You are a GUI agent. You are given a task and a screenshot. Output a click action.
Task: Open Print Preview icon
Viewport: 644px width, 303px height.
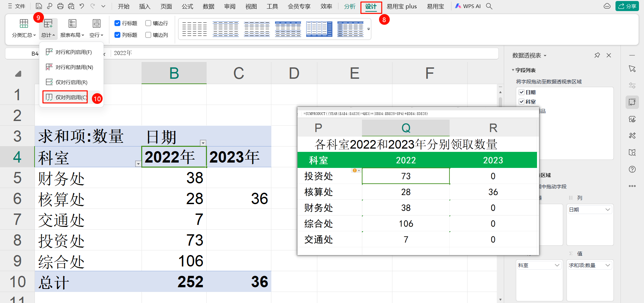pos(71,6)
